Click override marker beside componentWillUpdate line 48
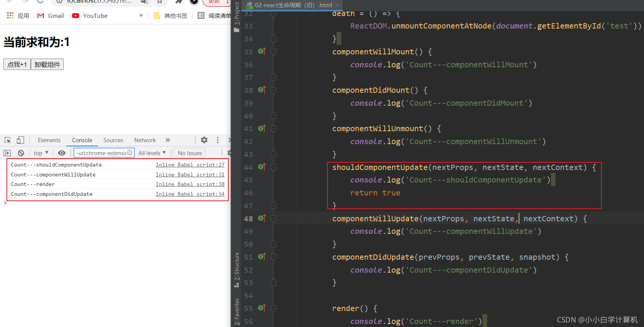Screen dimensions: 644x327 (x=262, y=218)
